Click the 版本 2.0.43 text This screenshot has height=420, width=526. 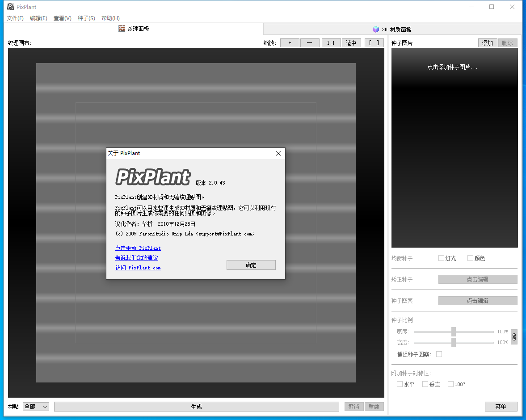coord(210,183)
